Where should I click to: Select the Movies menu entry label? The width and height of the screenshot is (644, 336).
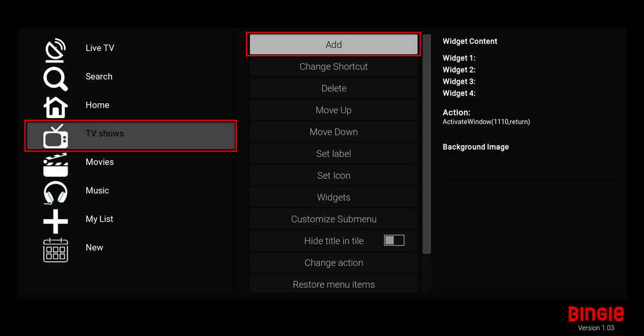(100, 162)
